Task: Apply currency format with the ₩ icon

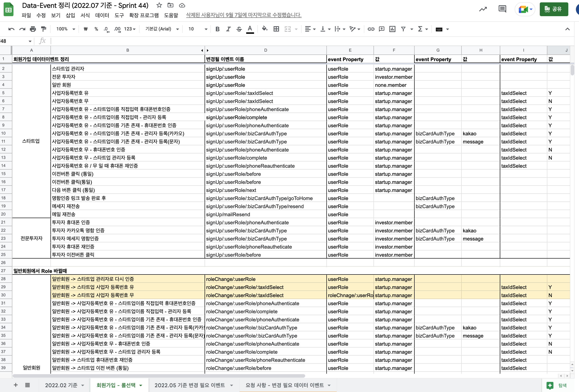Action: (x=85, y=29)
